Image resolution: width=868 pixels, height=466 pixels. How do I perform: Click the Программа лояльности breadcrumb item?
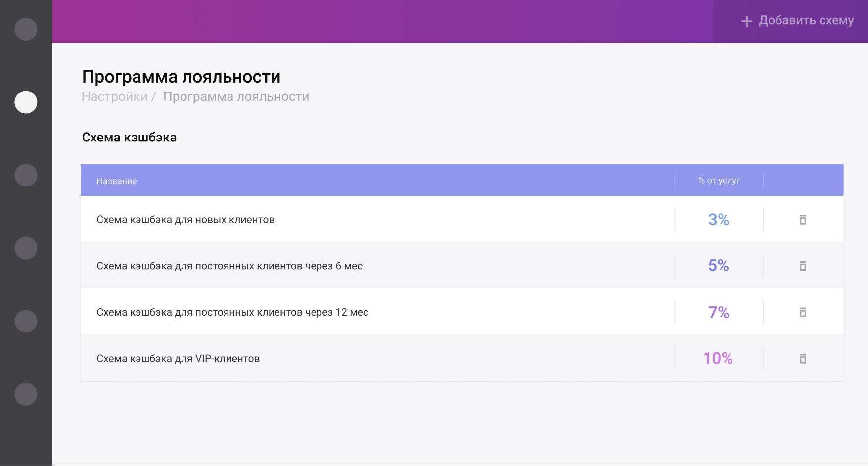[x=236, y=96]
